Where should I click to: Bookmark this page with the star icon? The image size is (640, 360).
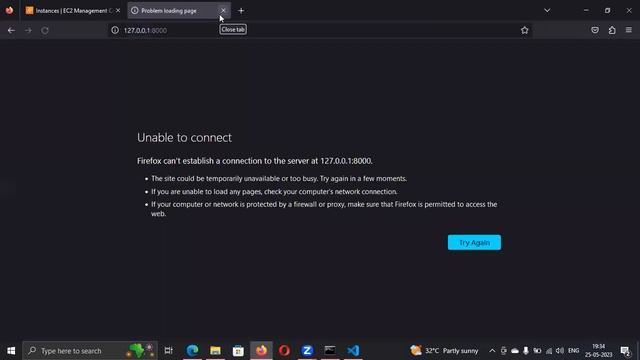[524, 30]
